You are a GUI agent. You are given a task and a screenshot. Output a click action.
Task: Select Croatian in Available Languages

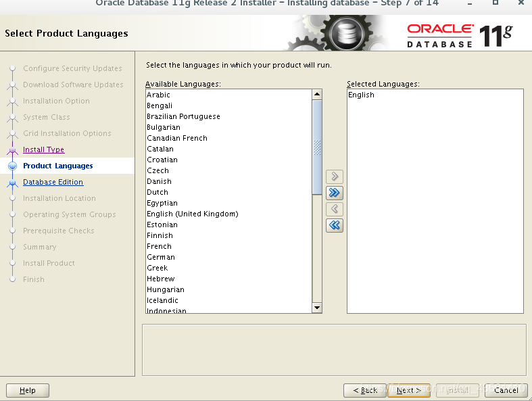tap(228, 160)
